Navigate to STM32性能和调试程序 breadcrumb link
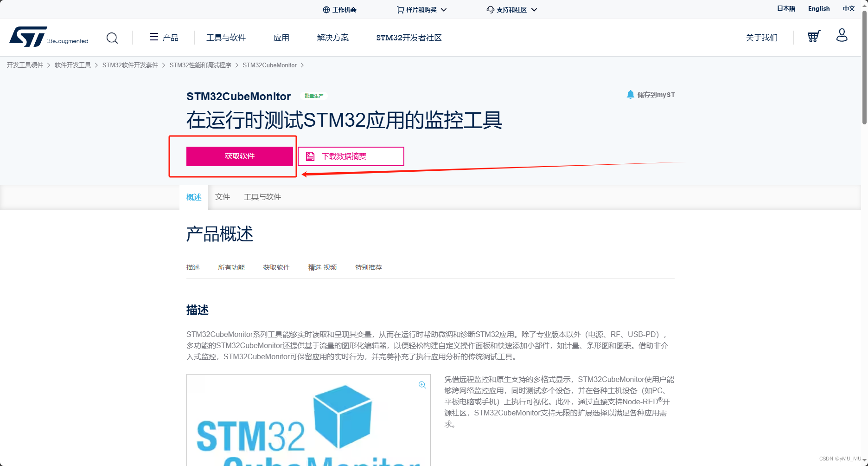868x466 pixels. tap(200, 65)
